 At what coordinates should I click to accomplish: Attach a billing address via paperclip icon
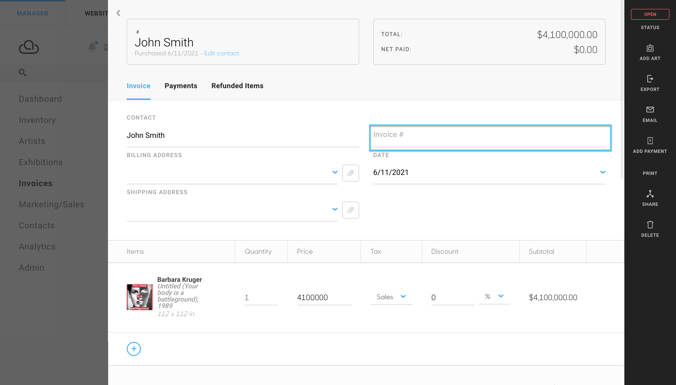pos(351,173)
